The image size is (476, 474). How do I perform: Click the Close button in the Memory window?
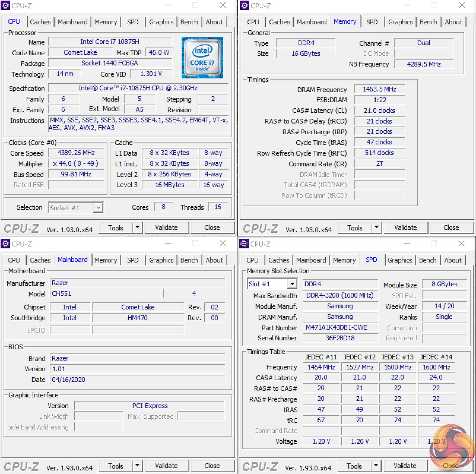(451, 227)
